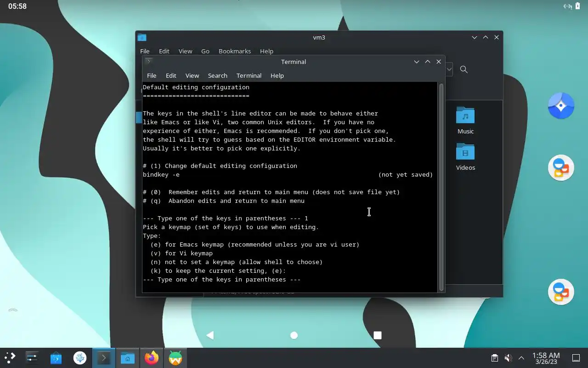
Task: Launch the Discover store from taskbar
Action: tap(56, 358)
